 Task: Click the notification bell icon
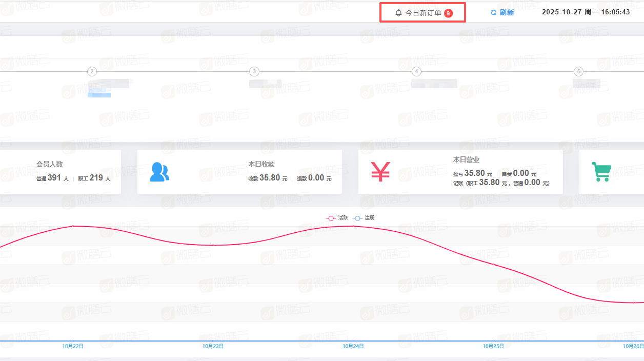(398, 12)
